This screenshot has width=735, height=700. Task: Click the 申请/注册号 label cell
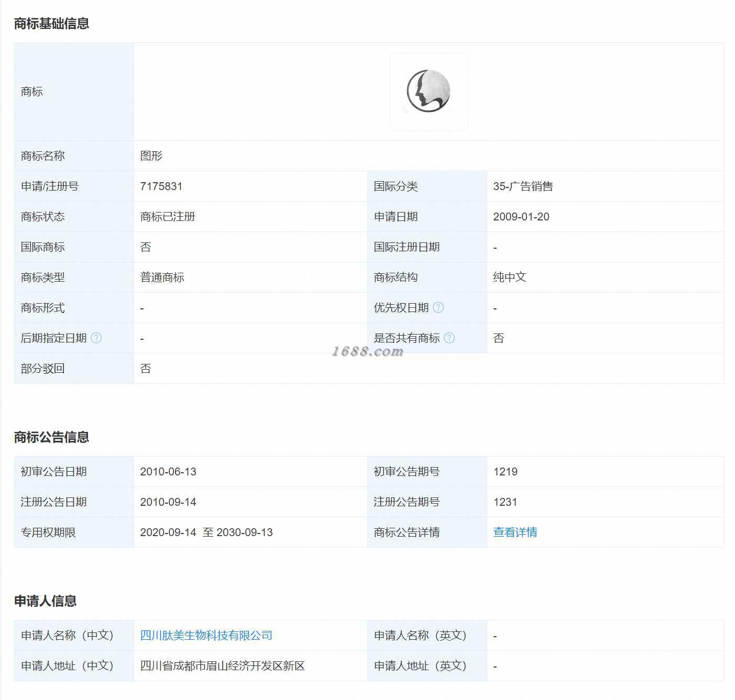74,186
